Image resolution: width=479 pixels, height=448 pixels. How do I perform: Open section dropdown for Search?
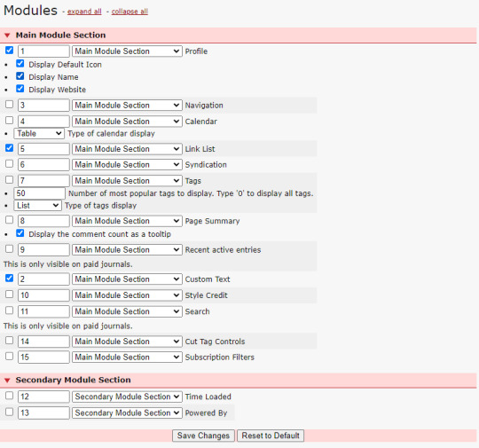(x=127, y=311)
